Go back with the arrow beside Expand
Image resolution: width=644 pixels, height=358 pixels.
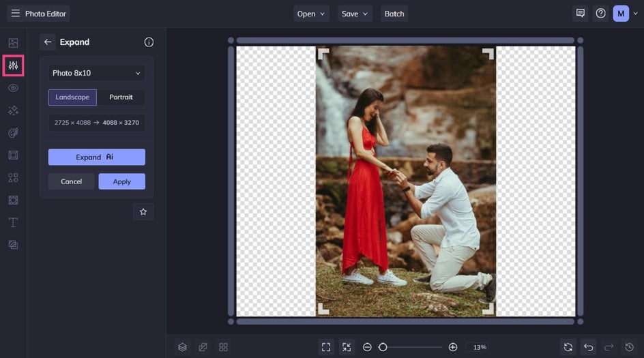48,42
